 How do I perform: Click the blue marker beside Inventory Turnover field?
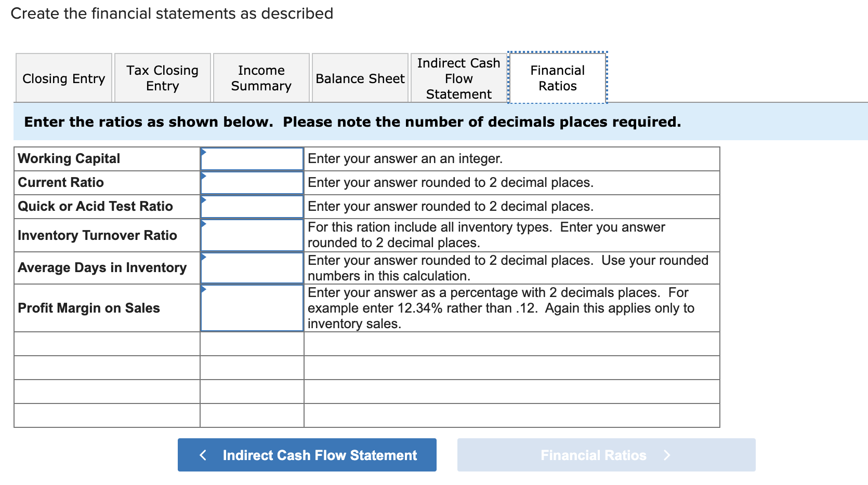coord(203,223)
